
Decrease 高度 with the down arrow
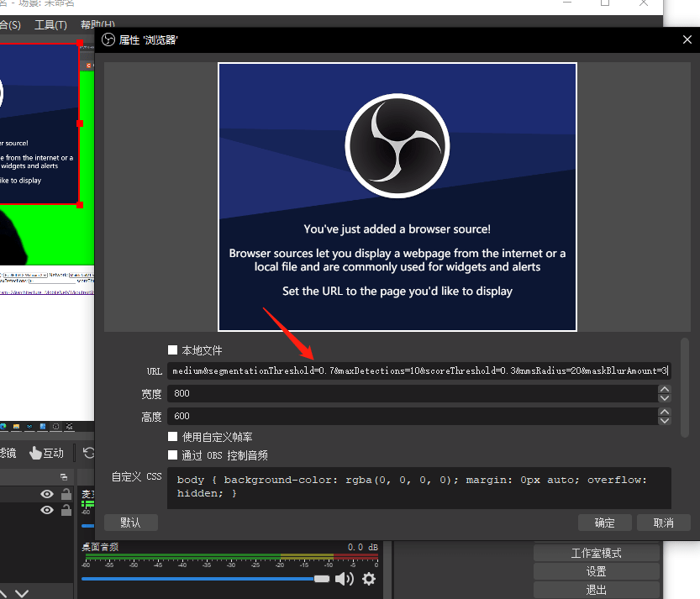[664, 420]
